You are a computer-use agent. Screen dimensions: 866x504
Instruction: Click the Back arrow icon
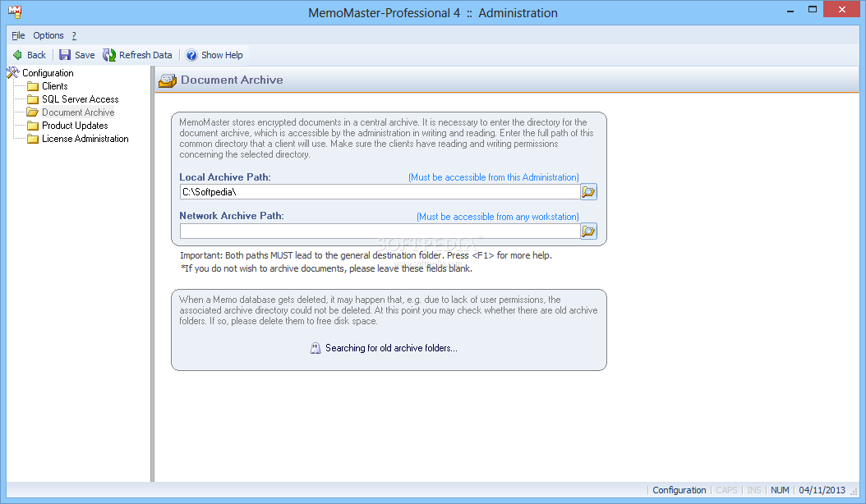point(18,55)
